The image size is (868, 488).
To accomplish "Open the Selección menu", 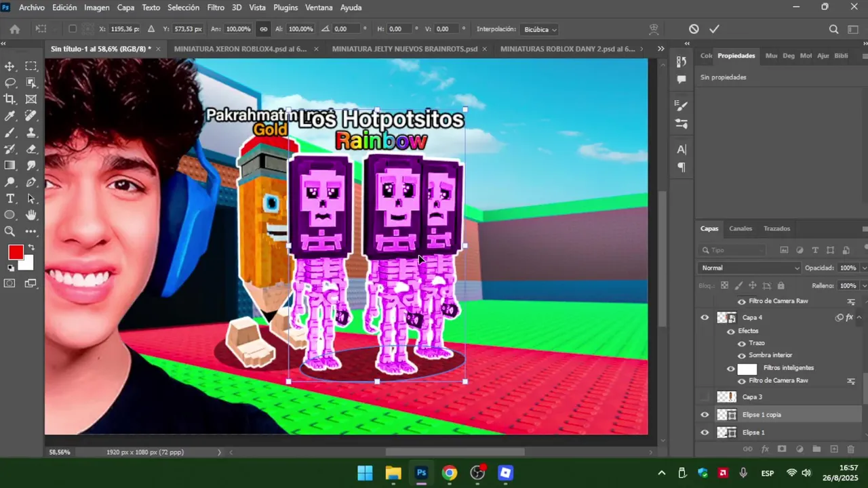I will [183, 7].
